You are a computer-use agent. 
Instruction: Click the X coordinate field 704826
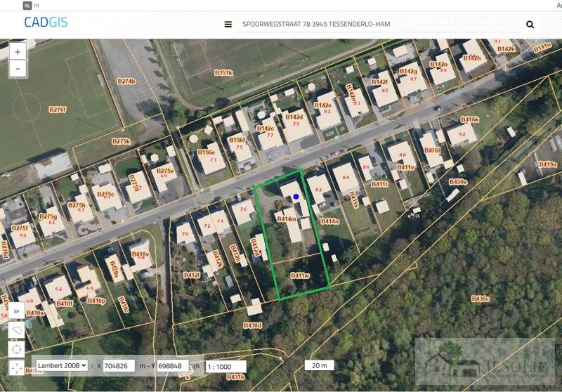tap(119, 366)
